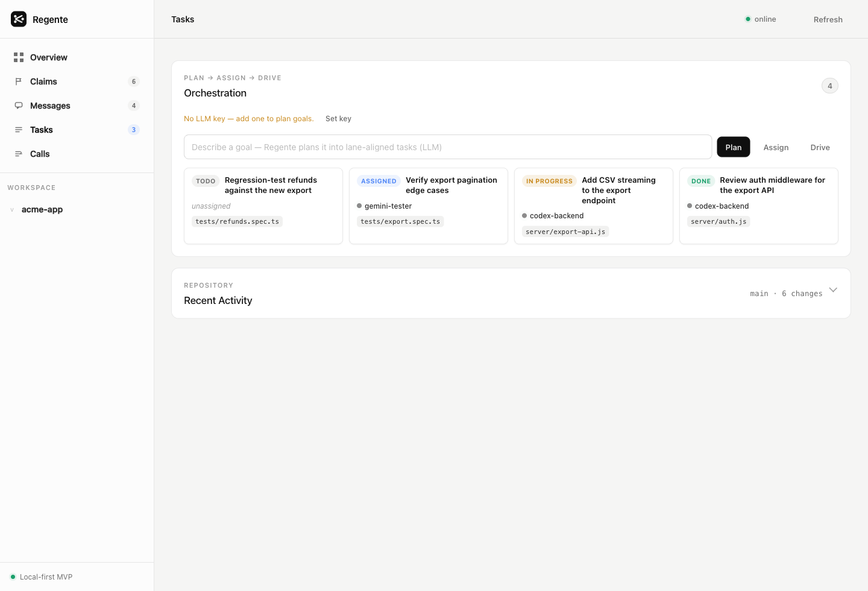Click the online status label

point(765,19)
